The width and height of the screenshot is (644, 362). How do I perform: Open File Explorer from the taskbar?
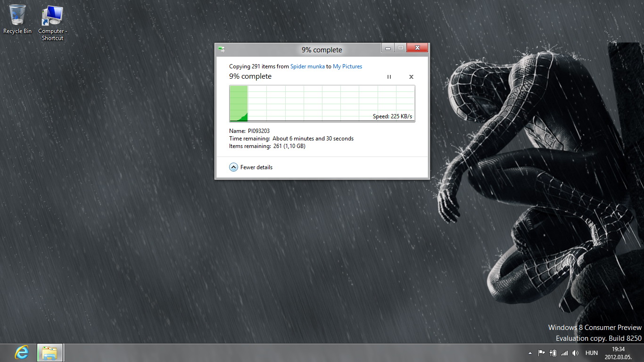pyautogui.click(x=50, y=353)
